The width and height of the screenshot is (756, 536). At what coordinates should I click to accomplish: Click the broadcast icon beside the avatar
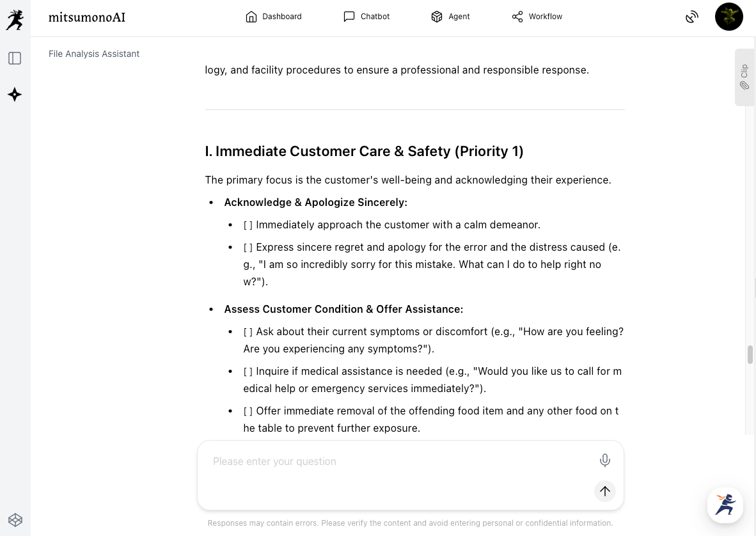click(x=691, y=17)
